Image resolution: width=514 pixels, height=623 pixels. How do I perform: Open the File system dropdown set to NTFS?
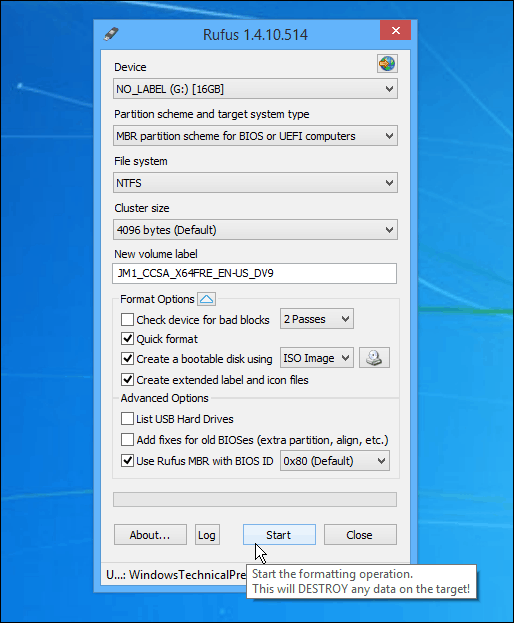[x=255, y=183]
